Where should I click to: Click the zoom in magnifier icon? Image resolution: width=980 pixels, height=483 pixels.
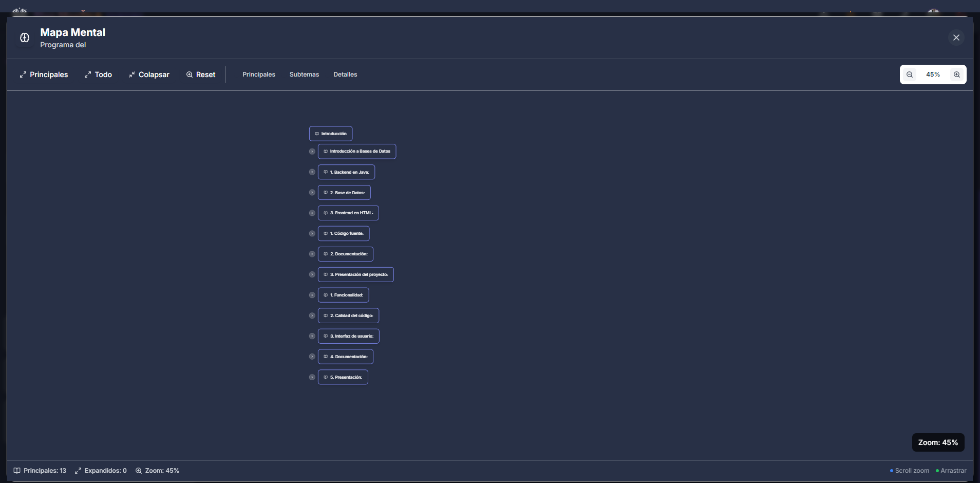pyautogui.click(x=956, y=75)
